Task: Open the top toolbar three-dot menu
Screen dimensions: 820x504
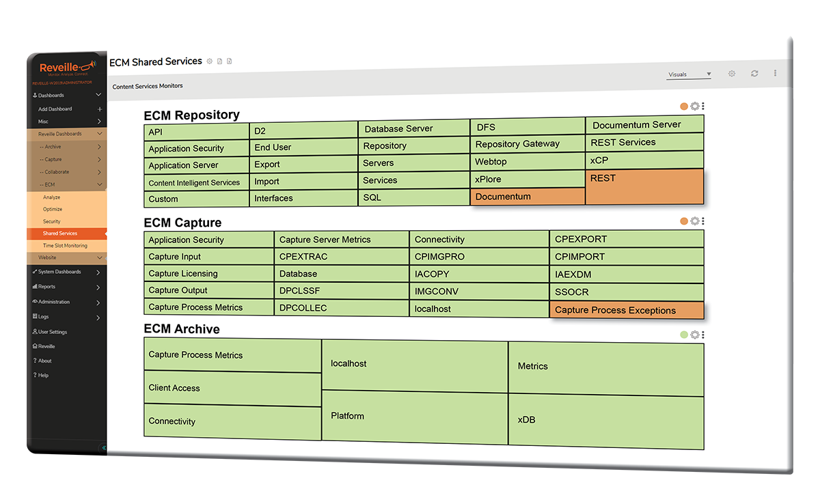Action: (x=775, y=73)
